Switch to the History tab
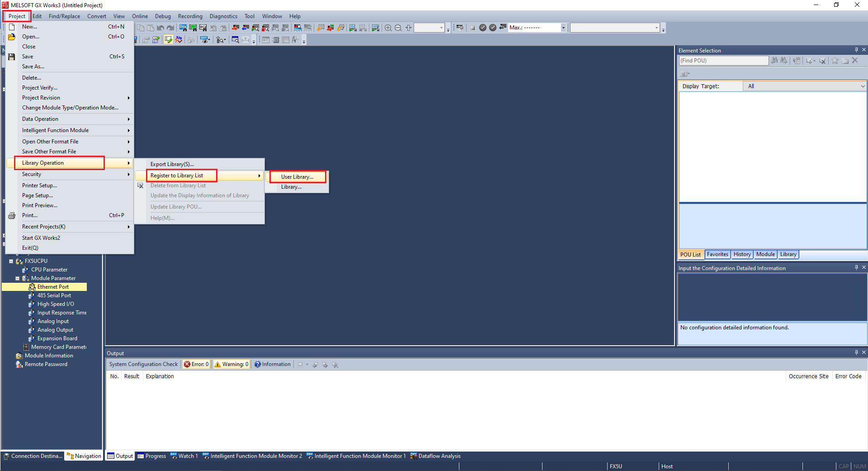 (742, 254)
